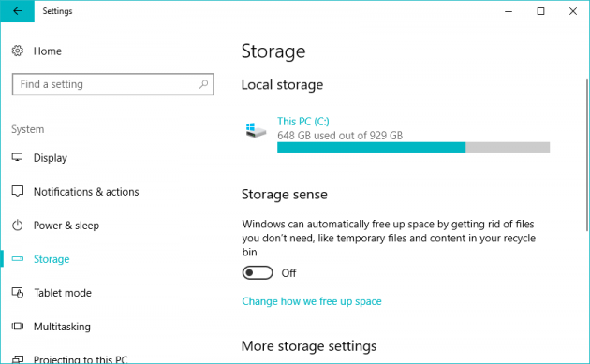Select the Notifications & actions speech-bubble icon

pos(17,192)
